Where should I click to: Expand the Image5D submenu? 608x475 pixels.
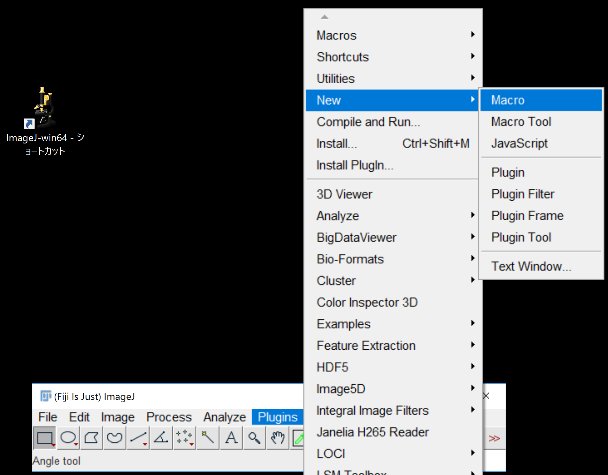tap(394, 389)
